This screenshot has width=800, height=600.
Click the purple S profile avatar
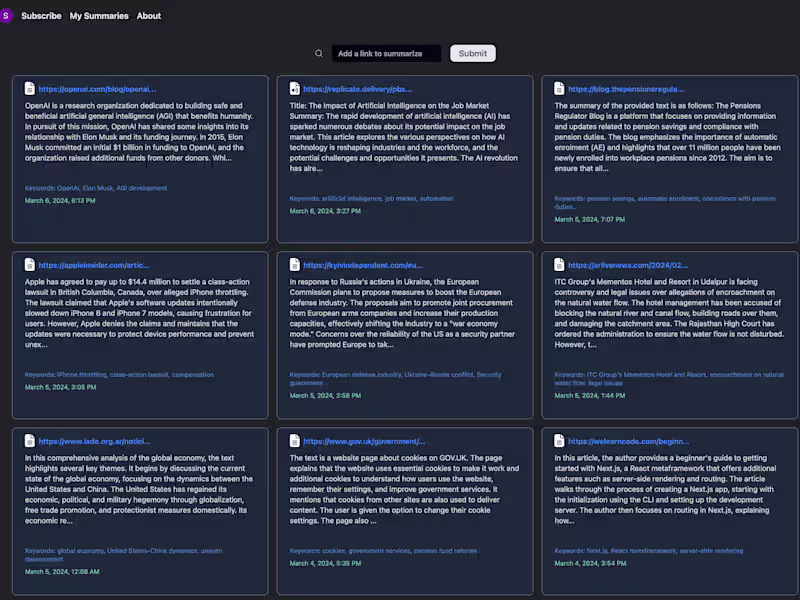pos(6,16)
